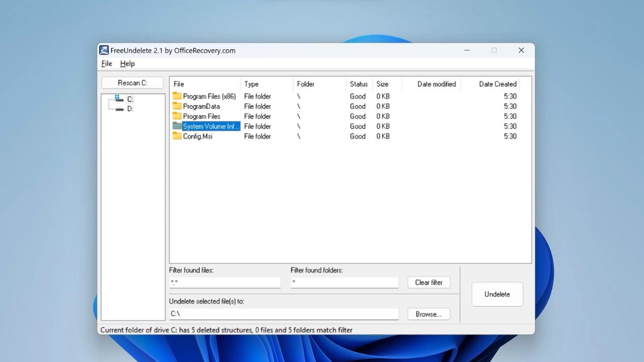Select the Program Files file name

click(x=201, y=116)
